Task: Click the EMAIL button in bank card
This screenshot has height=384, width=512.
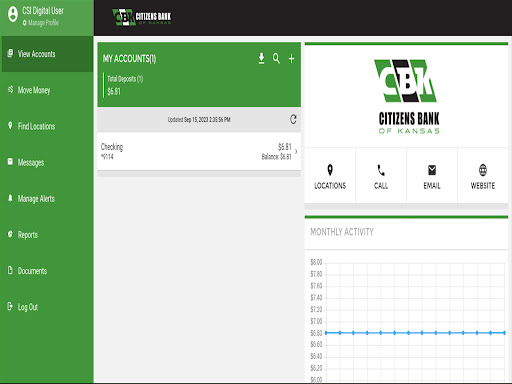Action: (x=432, y=176)
